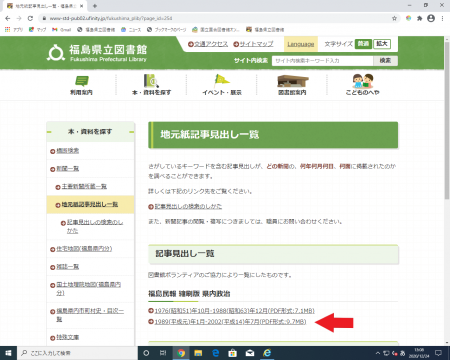Image resolution: width=450 pixels, height=360 pixels.
Task: Open the Chrome profile avatar icon
Action: (431, 18)
